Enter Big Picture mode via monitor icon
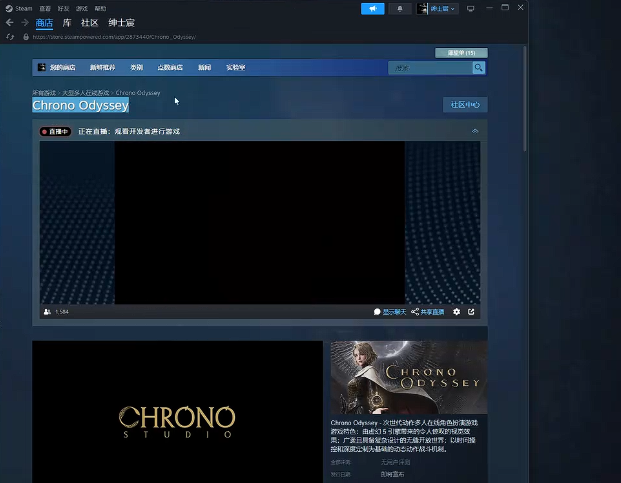 click(x=471, y=8)
